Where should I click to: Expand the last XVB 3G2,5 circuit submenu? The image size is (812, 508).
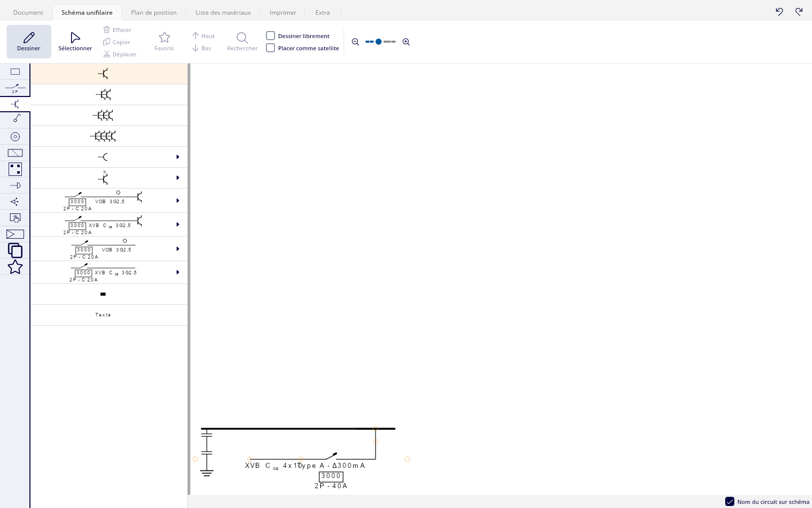click(x=178, y=272)
